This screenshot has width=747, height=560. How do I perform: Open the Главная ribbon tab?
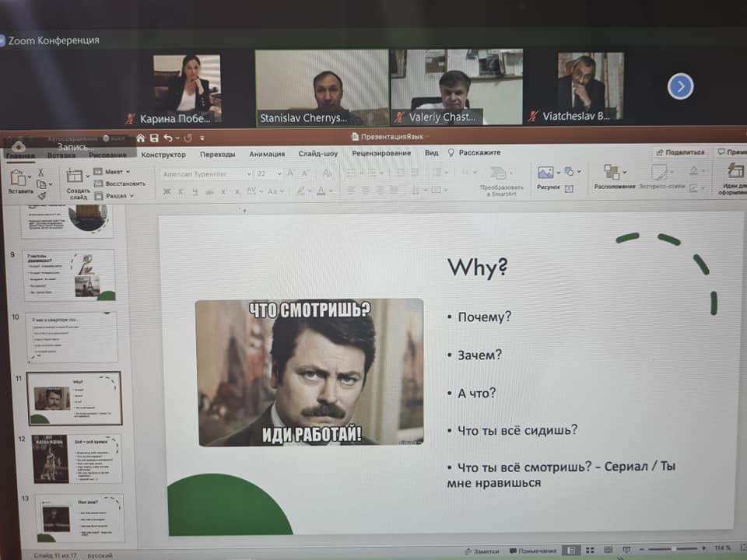[x=20, y=156]
